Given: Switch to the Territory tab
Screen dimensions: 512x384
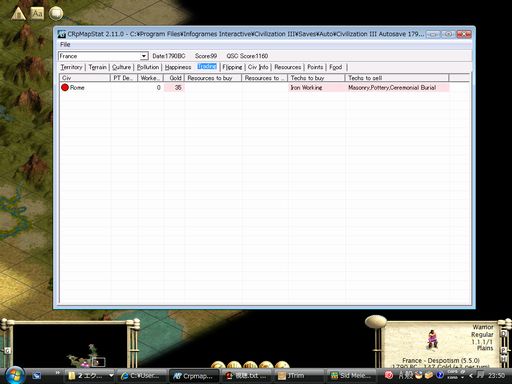Looking at the screenshot, I should click(71, 67).
